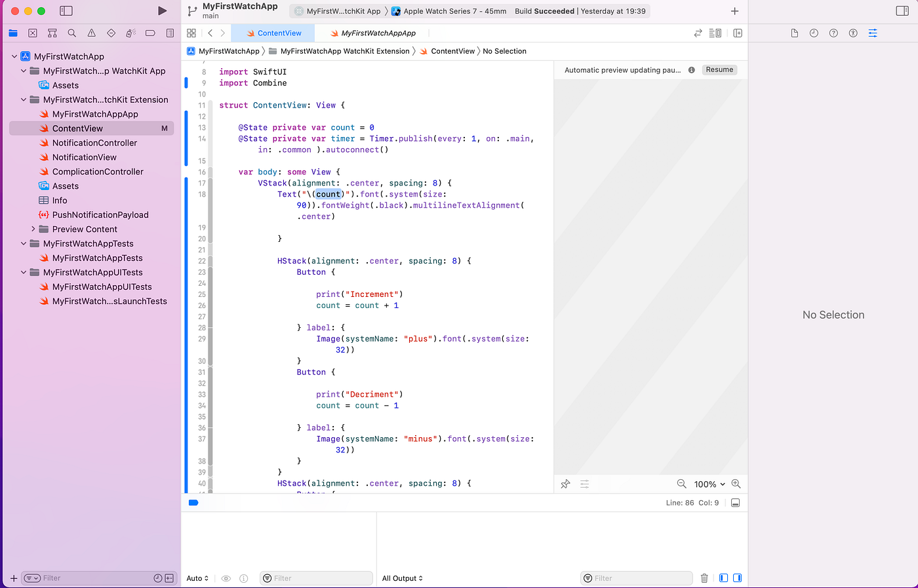Open the related items grid menu

click(x=191, y=33)
